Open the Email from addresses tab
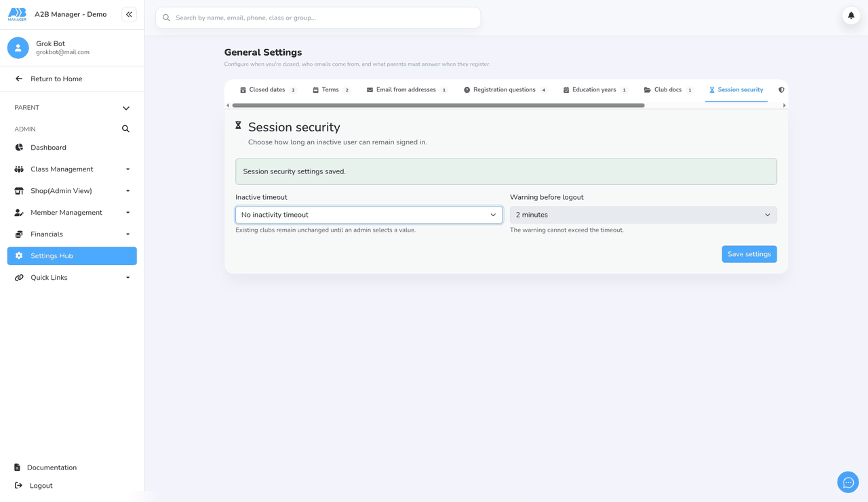Screen dimensions: 868x502 point(406,90)
